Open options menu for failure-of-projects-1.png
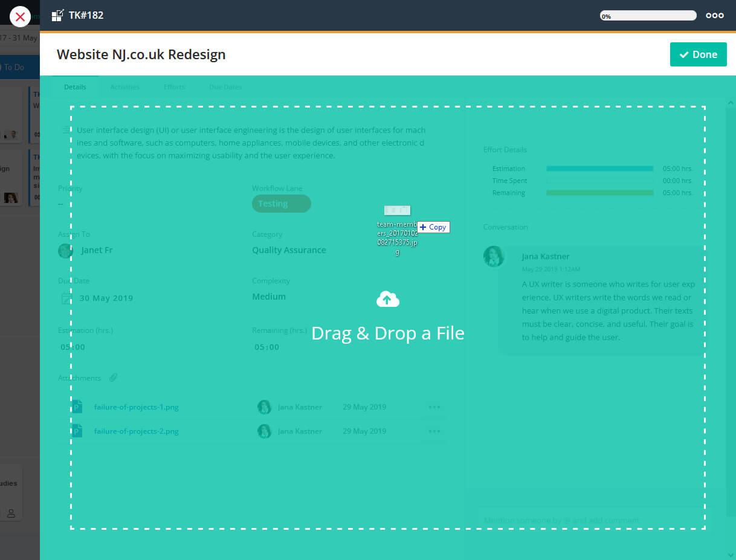This screenshot has height=560, width=736. click(434, 407)
